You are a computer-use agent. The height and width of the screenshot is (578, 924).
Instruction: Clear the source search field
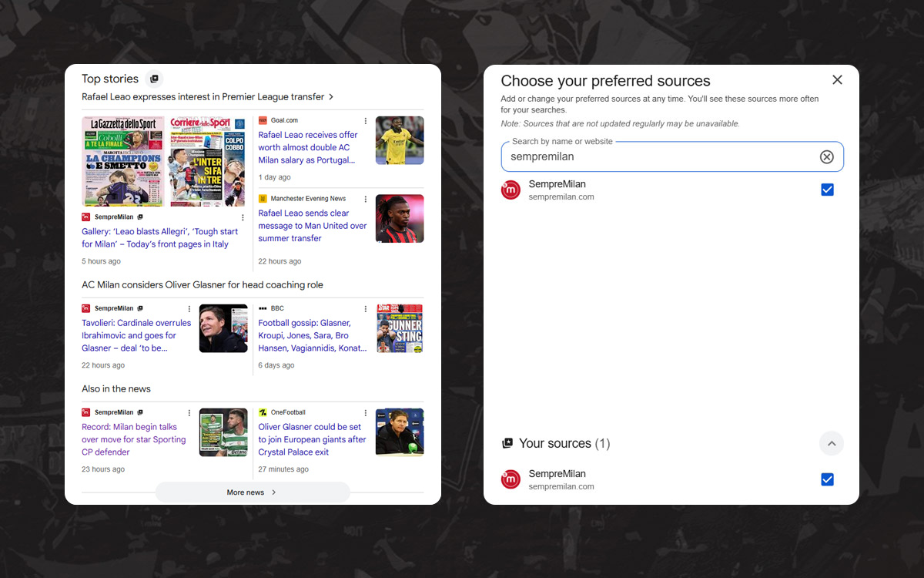click(826, 156)
